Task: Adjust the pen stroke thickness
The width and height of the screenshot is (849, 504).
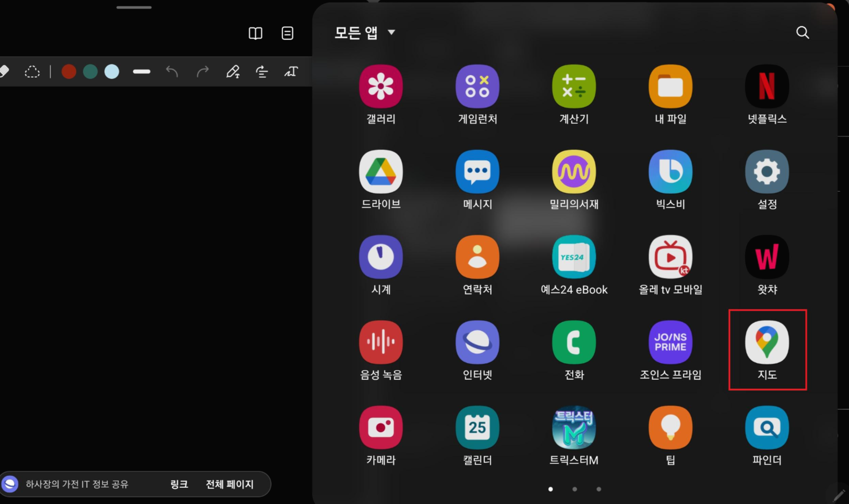Action: tap(142, 72)
